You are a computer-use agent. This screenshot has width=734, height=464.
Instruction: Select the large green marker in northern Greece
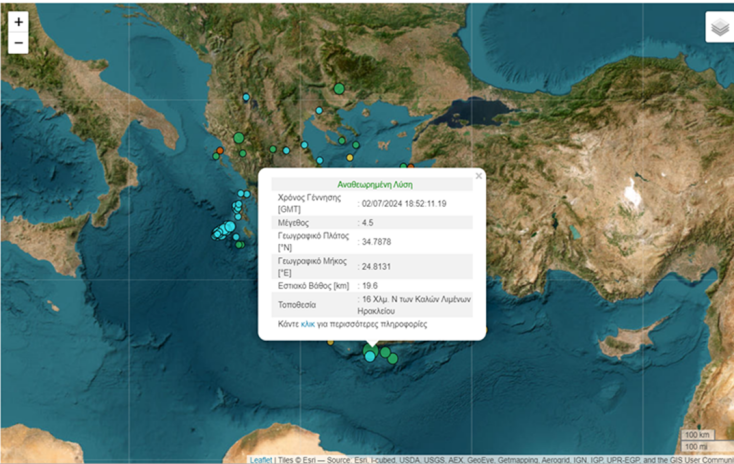pos(339,89)
